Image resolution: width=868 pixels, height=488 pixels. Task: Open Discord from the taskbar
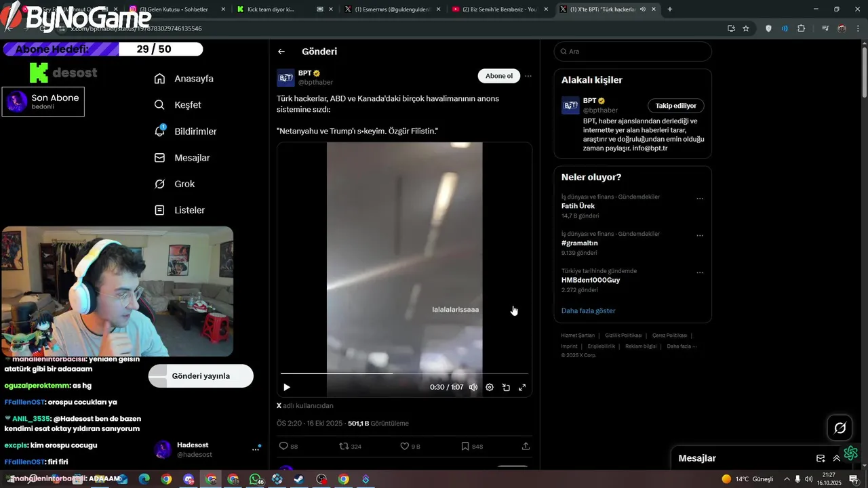189,479
